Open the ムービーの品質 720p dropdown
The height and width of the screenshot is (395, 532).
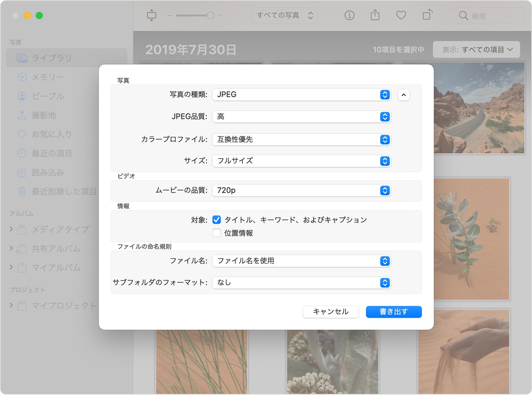301,190
